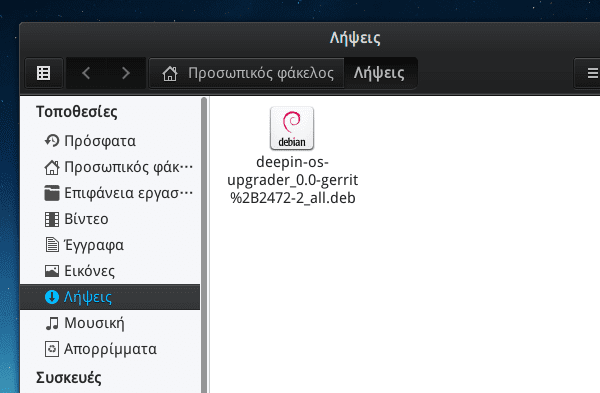The height and width of the screenshot is (393, 600).
Task: Click the music note icon beside Μουσική
Action: [x=52, y=323]
